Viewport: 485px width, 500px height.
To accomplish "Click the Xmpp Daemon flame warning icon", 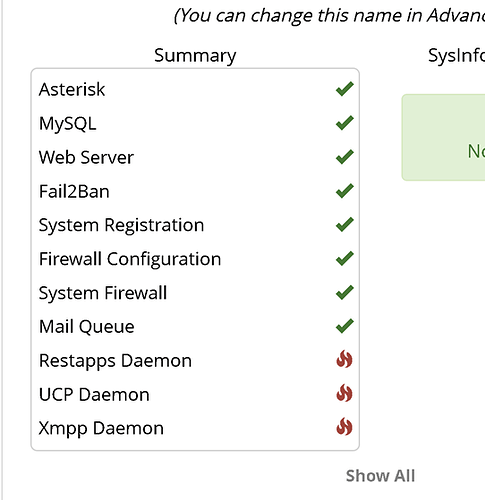I will click(x=344, y=427).
